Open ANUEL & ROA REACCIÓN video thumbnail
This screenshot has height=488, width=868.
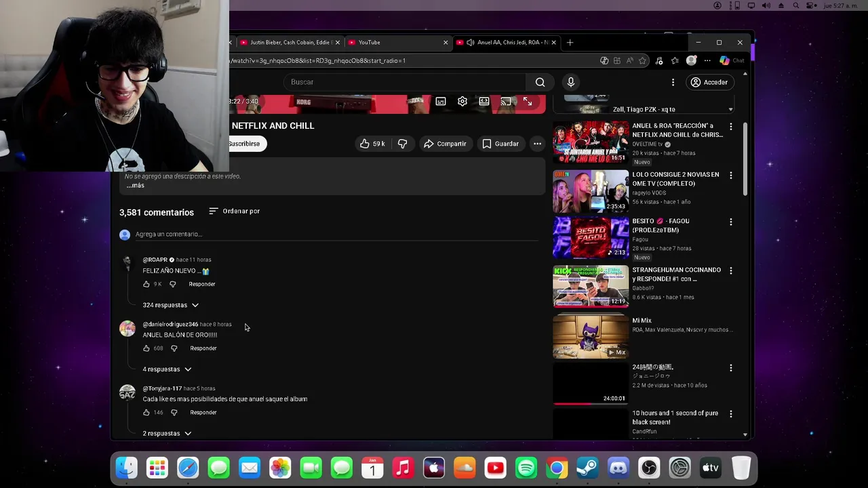[x=591, y=142]
